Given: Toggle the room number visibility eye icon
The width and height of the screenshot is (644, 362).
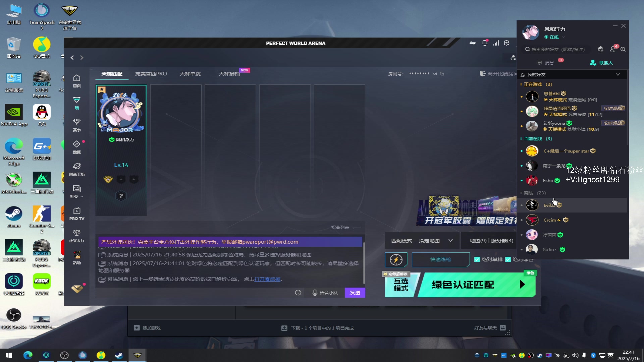Looking at the screenshot, I should tap(435, 74).
